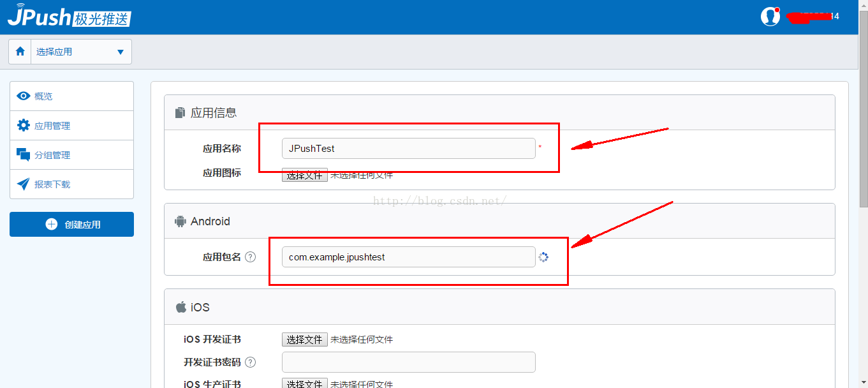Click the 报表下载 paper plane icon

[x=24, y=184]
